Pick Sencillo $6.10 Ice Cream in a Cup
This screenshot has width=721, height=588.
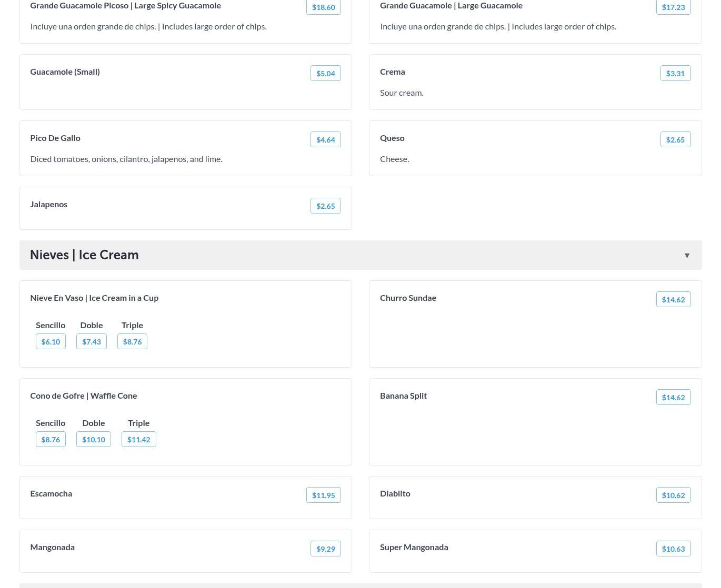51,342
